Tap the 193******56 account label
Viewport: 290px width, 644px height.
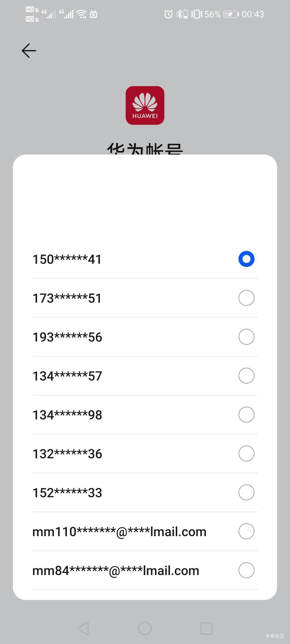[67, 337]
